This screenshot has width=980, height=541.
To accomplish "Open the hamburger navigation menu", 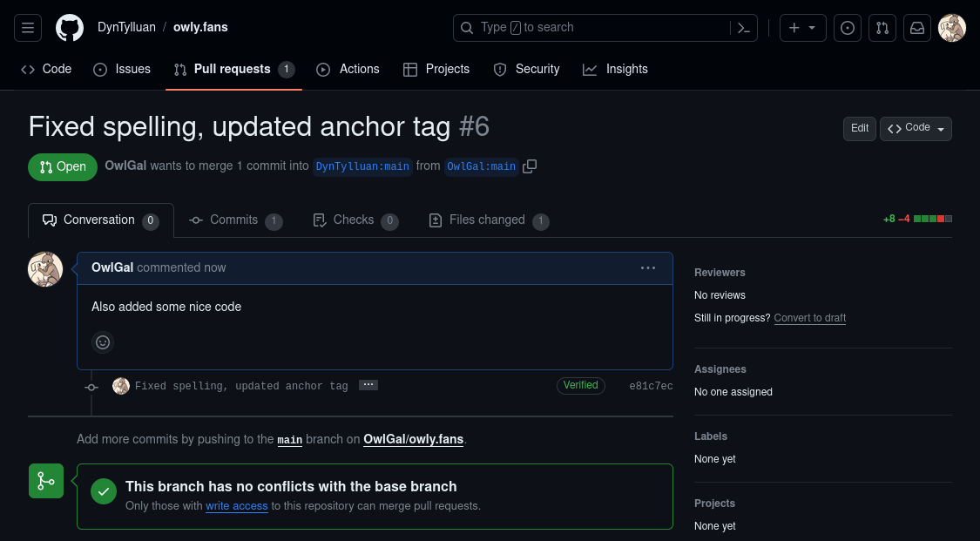I will click(x=28, y=28).
